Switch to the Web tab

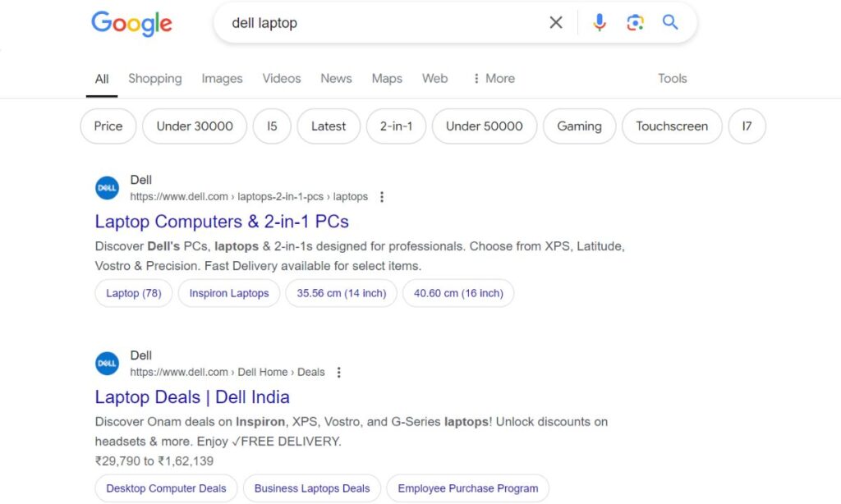[x=435, y=78]
